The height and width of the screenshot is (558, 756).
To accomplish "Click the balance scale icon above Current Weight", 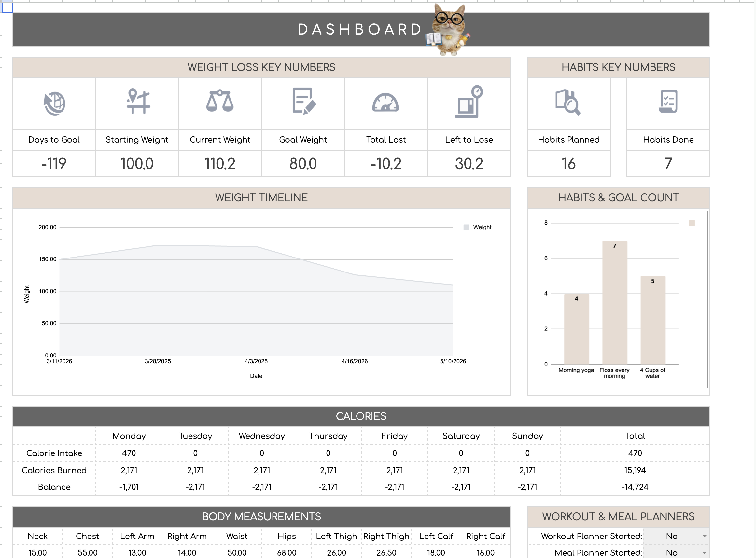I will 220,101.
